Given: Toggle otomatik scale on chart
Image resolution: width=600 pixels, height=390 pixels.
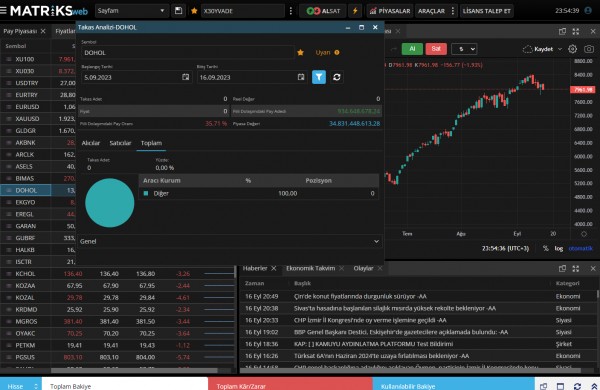Looking at the screenshot, I should tap(580, 248).
